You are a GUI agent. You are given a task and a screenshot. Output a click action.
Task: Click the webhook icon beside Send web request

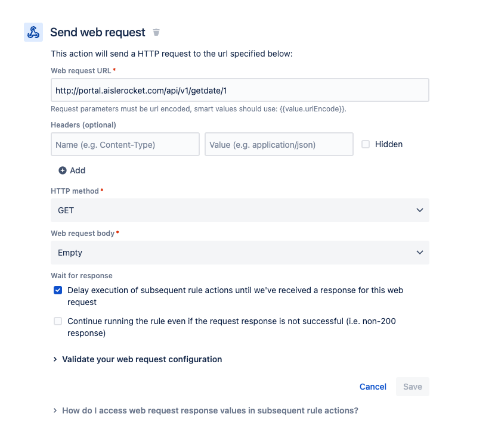(x=33, y=32)
